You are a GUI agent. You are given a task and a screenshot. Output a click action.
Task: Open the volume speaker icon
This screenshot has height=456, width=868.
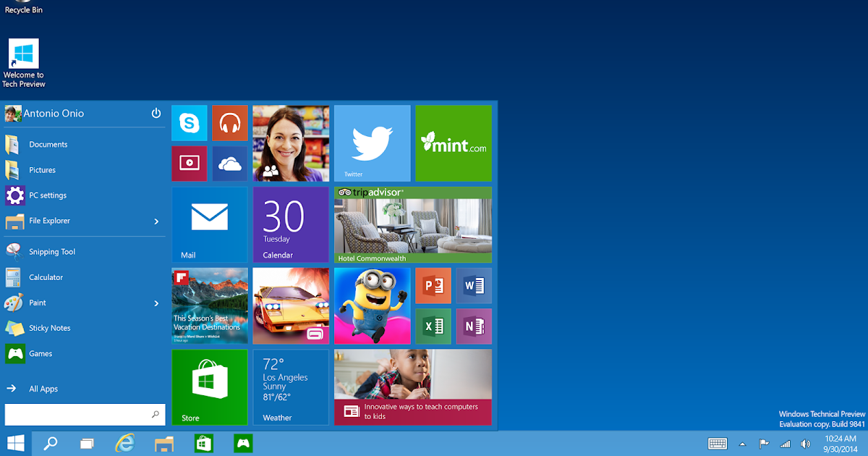[806, 444]
